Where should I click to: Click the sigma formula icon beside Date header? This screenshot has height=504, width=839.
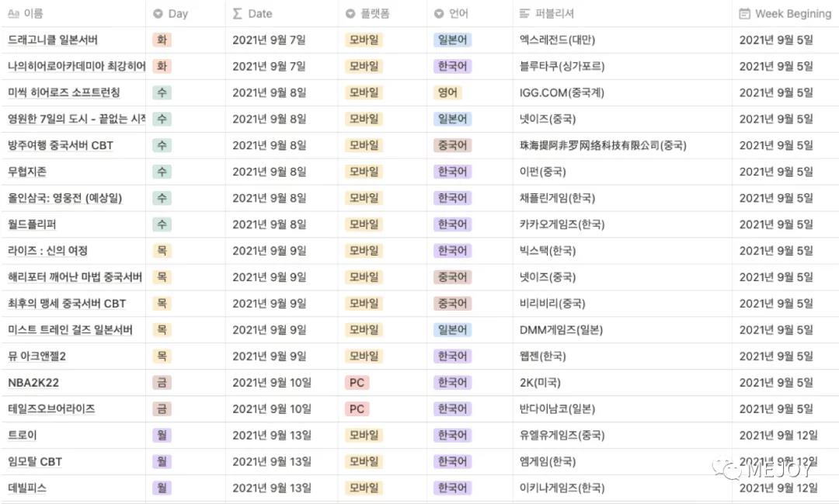[238, 13]
